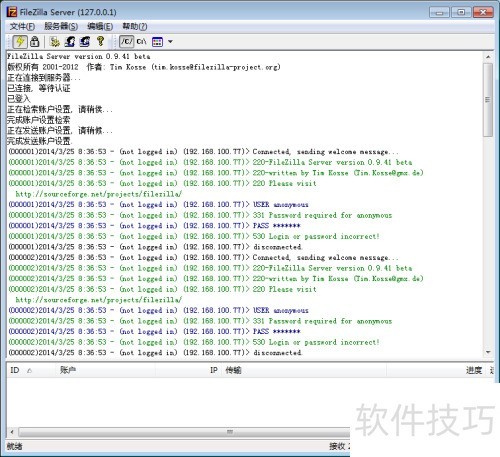Click the IP column header

tap(189, 370)
